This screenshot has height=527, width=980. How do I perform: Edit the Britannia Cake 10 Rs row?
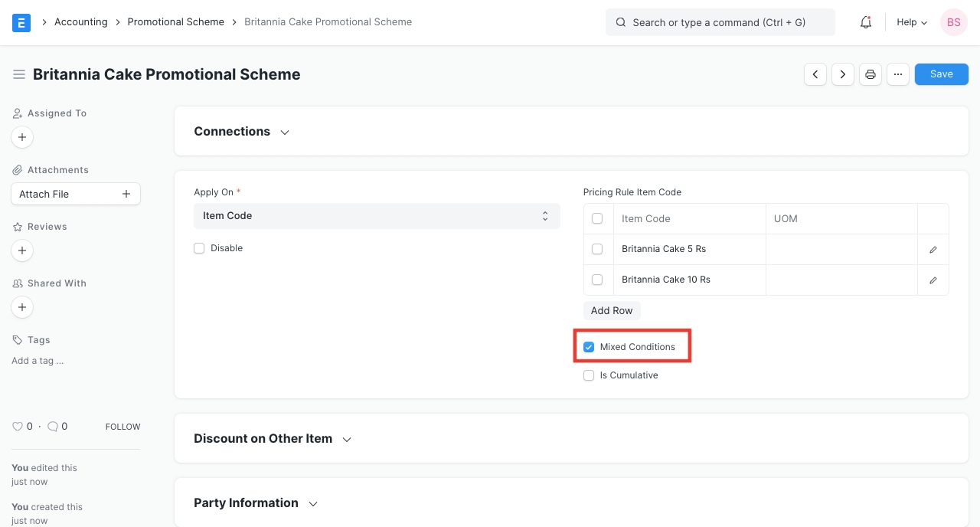point(933,280)
